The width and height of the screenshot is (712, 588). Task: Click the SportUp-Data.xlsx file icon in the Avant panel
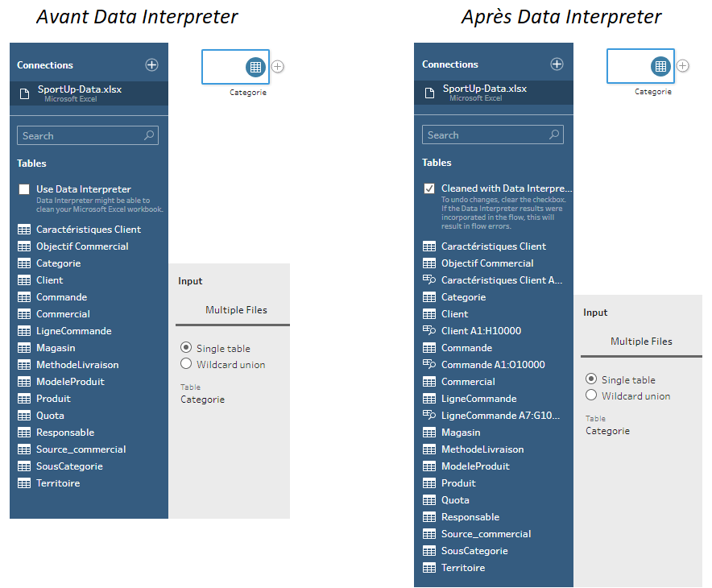[x=24, y=93]
